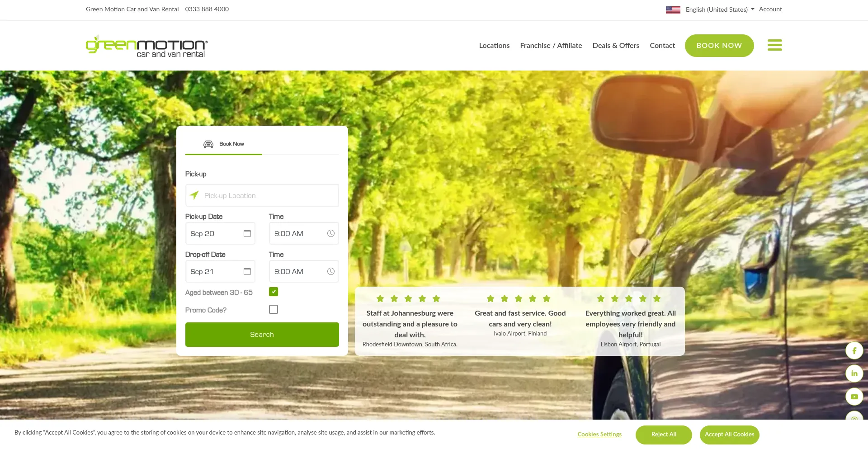Expand the English (United States) language dropdown
The height and width of the screenshot is (449, 868).
[720, 9]
